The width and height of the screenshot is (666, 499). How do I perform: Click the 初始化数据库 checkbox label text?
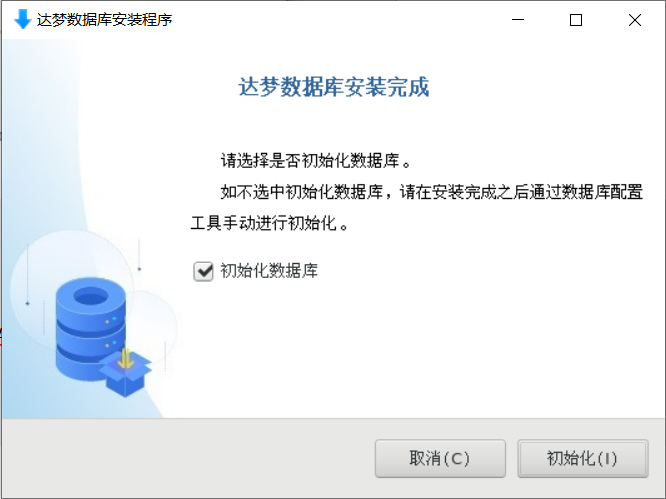[269, 271]
